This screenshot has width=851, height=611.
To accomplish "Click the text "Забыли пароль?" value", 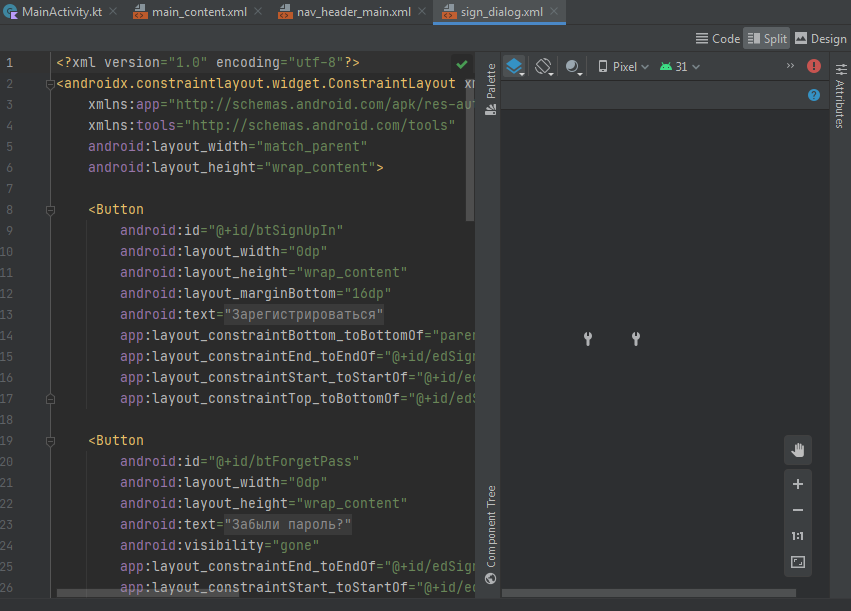I will 288,525.
